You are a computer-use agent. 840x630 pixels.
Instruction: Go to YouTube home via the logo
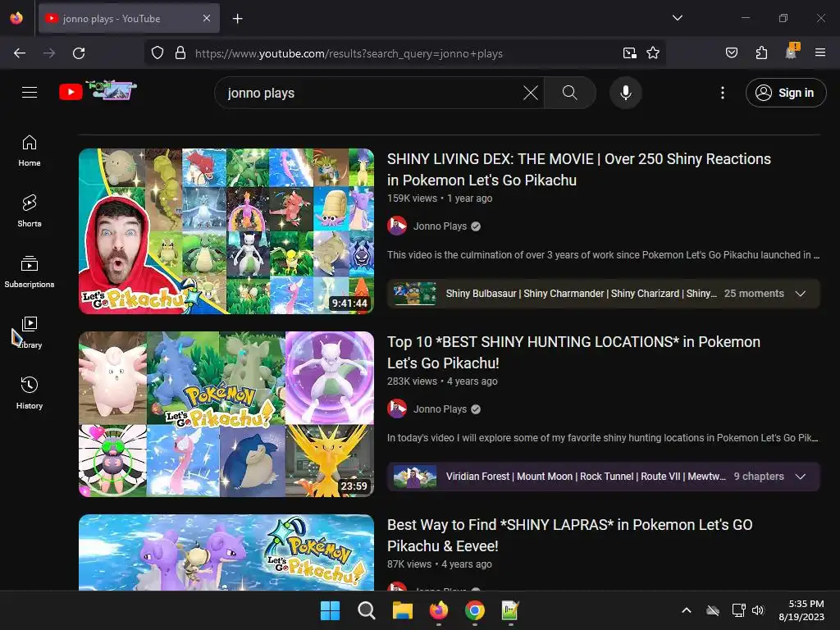(x=98, y=91)
